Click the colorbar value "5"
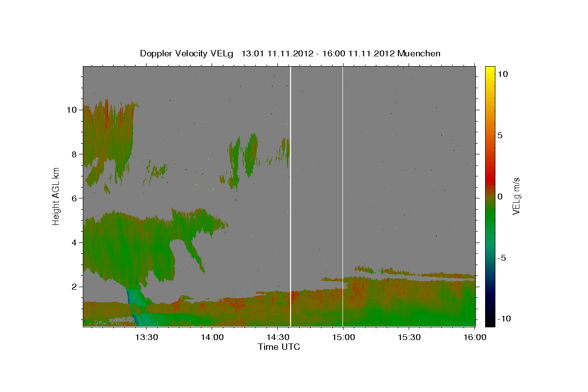 [x=499, y=135]
